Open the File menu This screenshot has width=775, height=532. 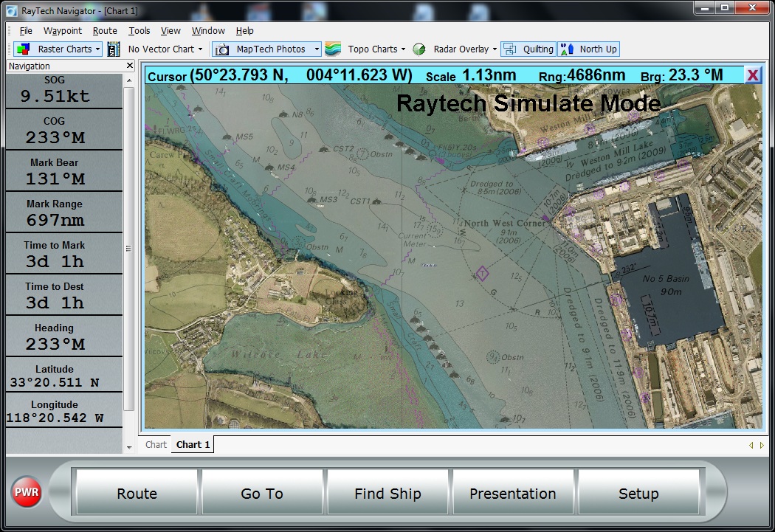click(x=26, y=31)
